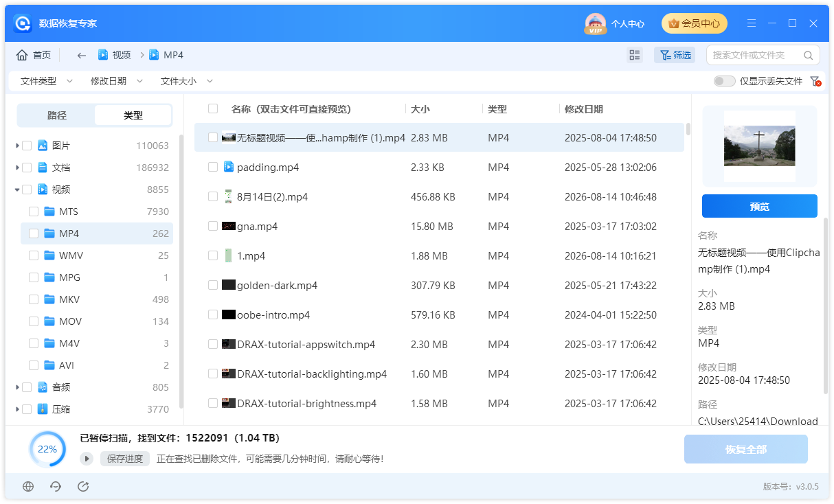
Task: Open the 文件大小 dropdown
Action: tap(186, 81)
